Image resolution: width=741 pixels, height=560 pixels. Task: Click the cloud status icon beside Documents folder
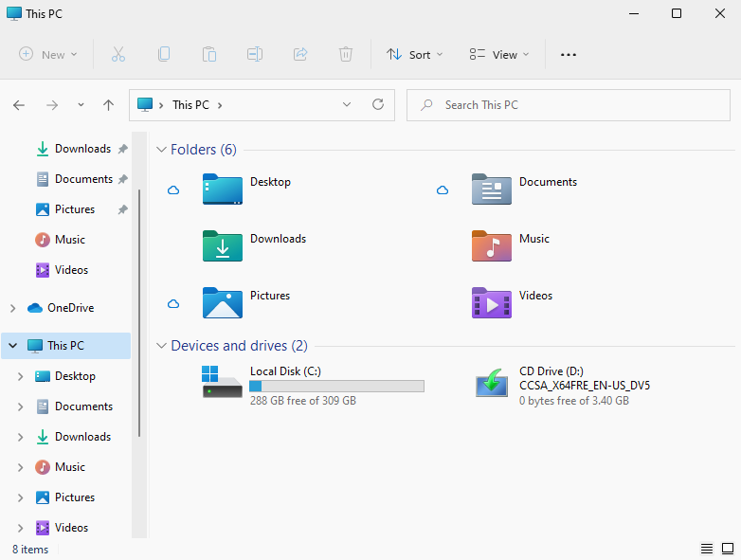443,190
